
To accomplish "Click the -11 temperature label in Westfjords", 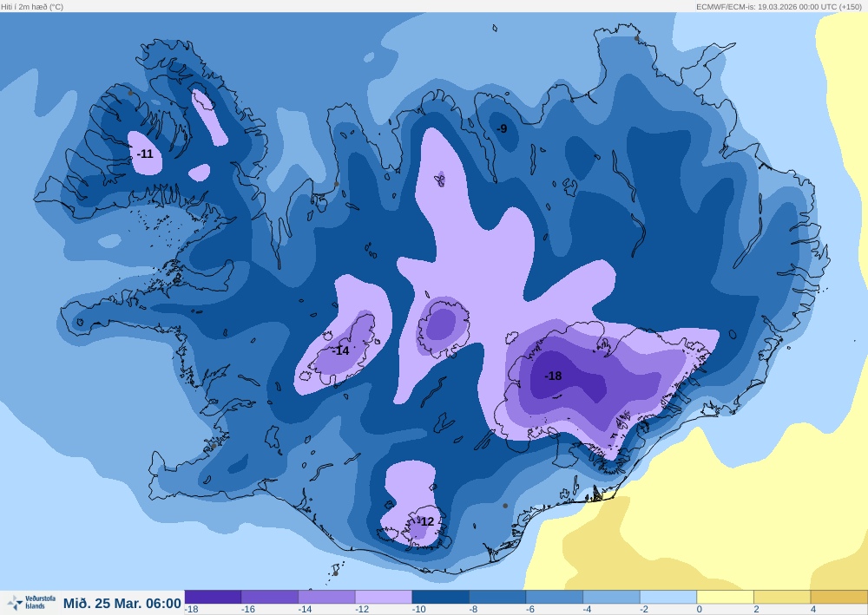I will (145, 154).
